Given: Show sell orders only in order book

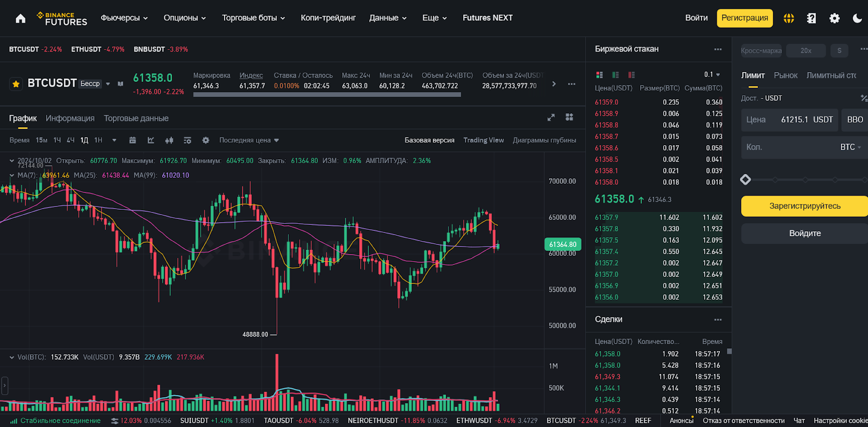Looking at the screenshot, I should (x=631, y=75).
